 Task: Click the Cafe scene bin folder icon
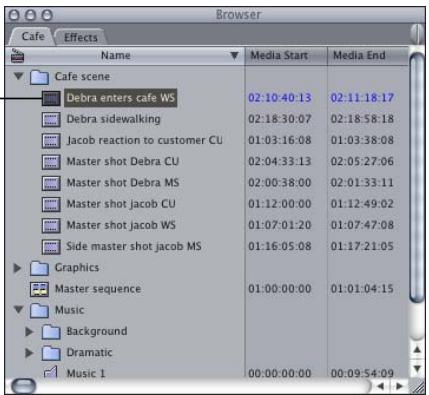[x=39, y=77]
